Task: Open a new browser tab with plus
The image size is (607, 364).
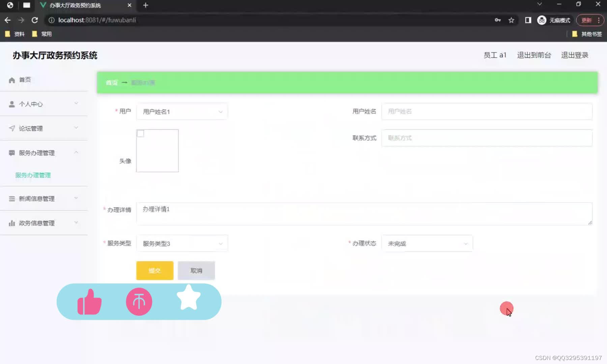Action: pyautogui.click(x=146, y=5)
